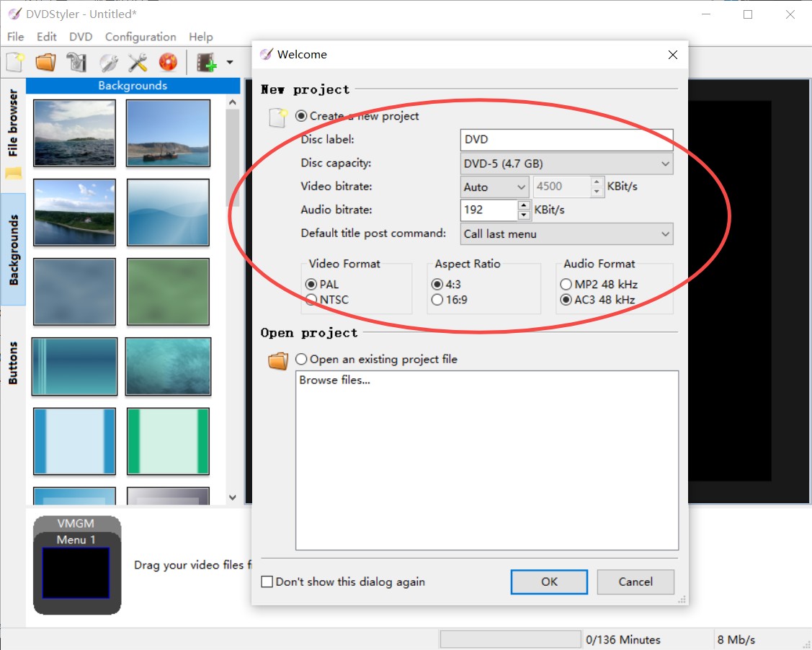Open the Video bitrate Auto dropdown
812x650 pixels.
pyautogui.click(x=494, y=187)
